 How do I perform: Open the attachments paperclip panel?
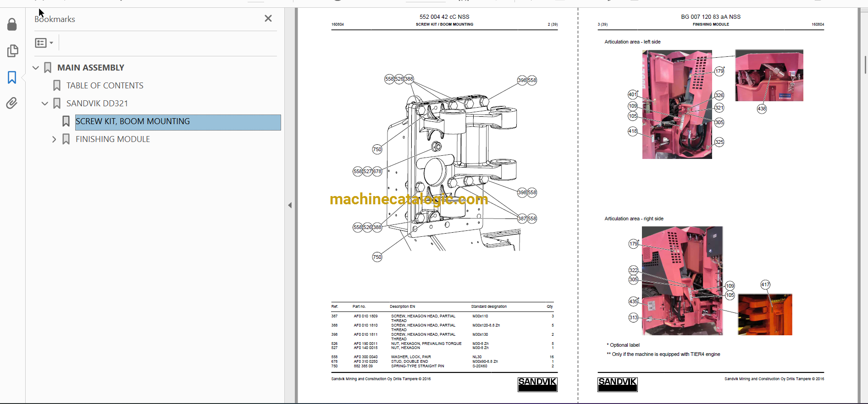pyautogui.click(x=12, y=103)
